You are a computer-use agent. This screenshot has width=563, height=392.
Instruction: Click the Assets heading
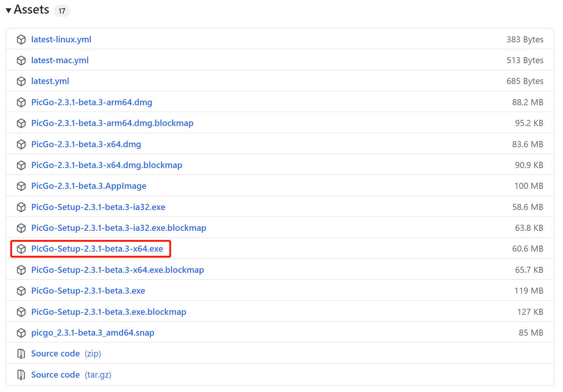[31, 9]
